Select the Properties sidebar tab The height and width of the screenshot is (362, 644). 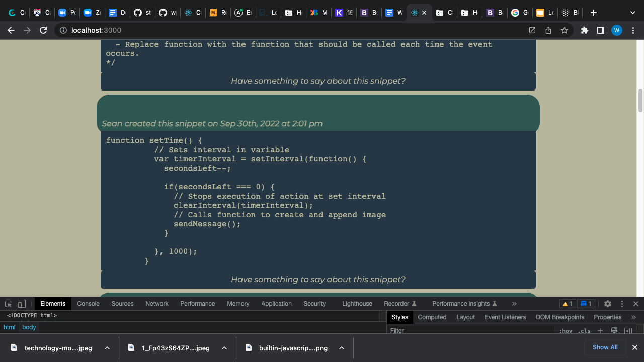(607, 317)
